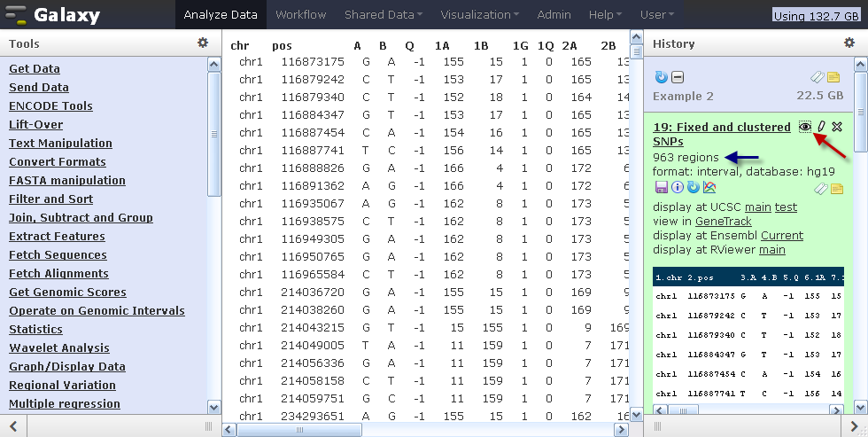Open the Convert Formats tool section
868x437 pixels.
point(57,161)
